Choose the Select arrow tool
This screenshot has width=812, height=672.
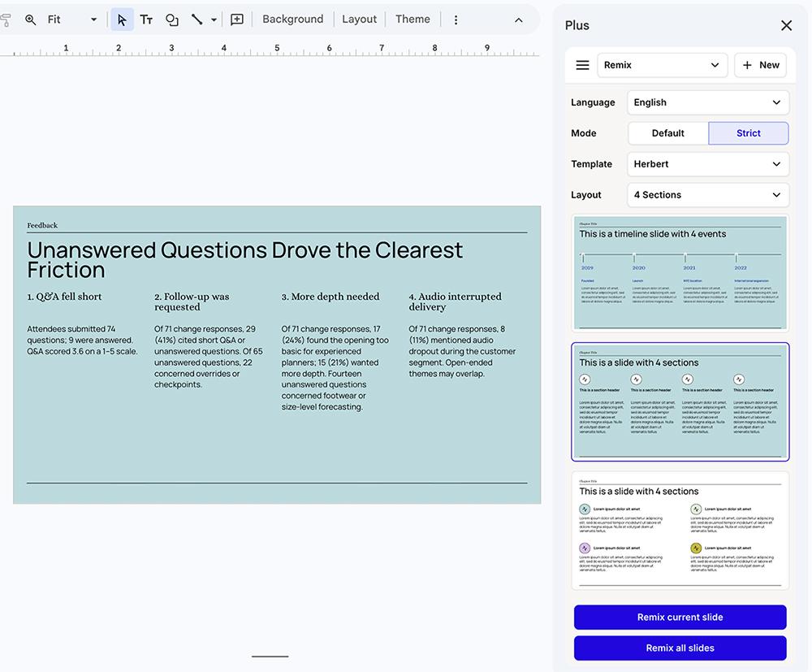click(x=122, y=20)
